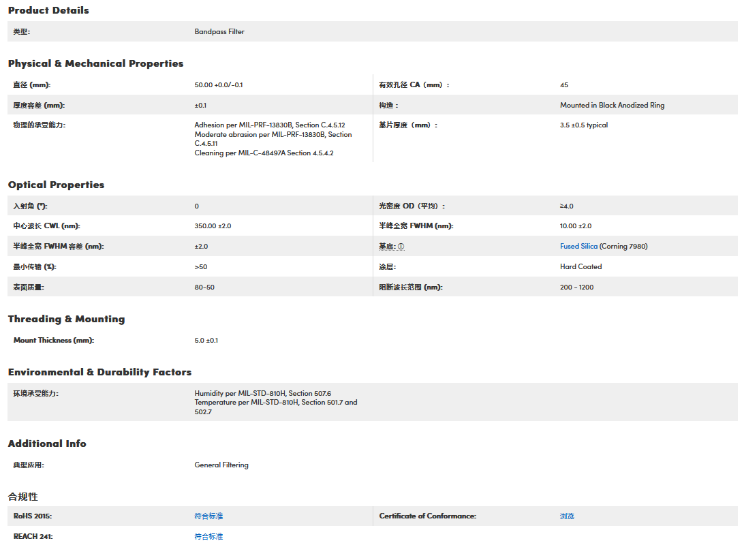Click the Additional Info heading

pos(47,444)
